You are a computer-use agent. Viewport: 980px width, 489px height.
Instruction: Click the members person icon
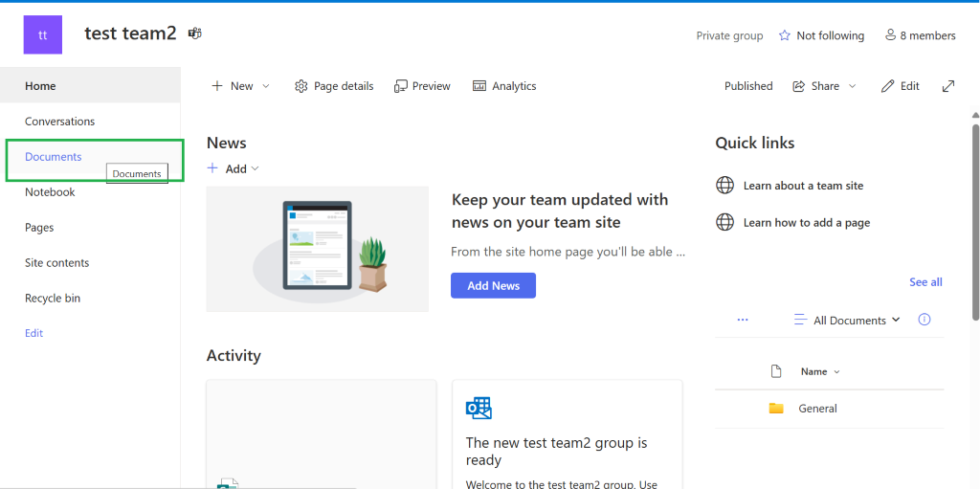891,35
